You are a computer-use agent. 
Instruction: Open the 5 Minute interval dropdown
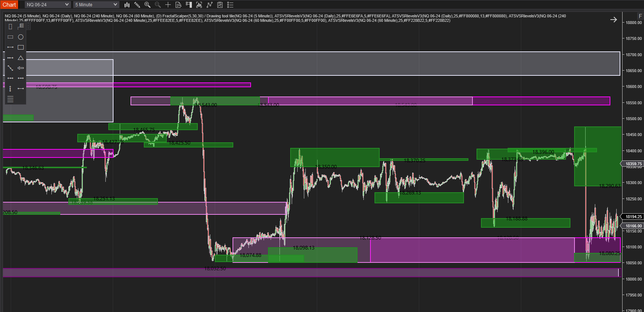pyautogui.click(x=96, y=5)
